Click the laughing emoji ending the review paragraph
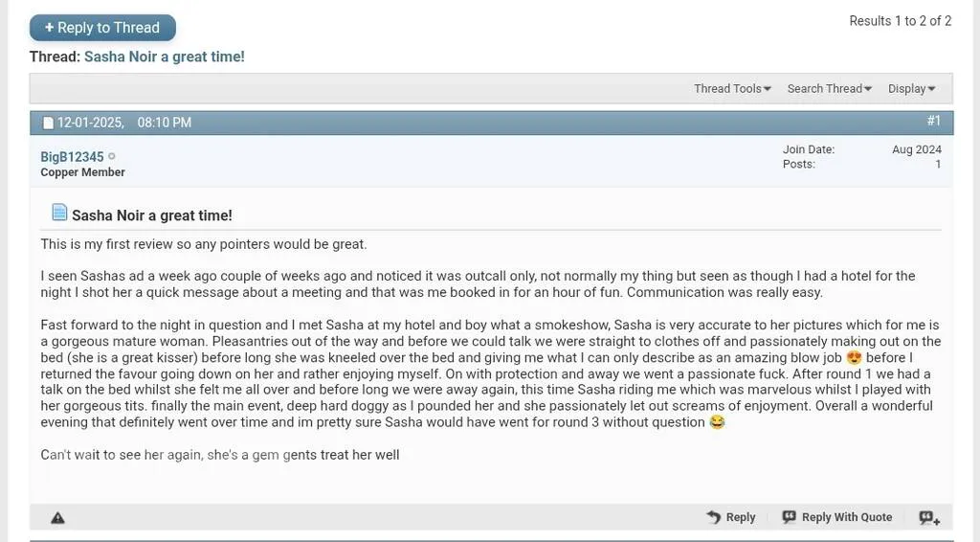 click(x=717, y=422)
